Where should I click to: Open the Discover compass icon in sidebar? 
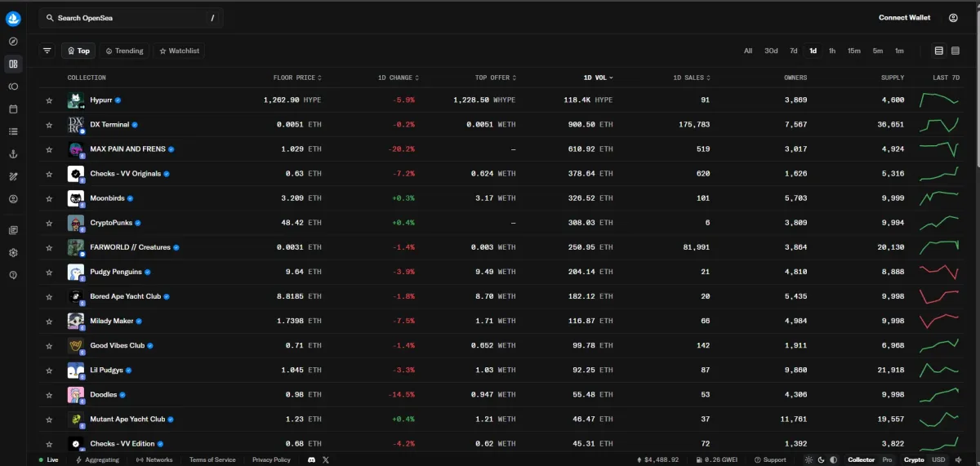13,41
